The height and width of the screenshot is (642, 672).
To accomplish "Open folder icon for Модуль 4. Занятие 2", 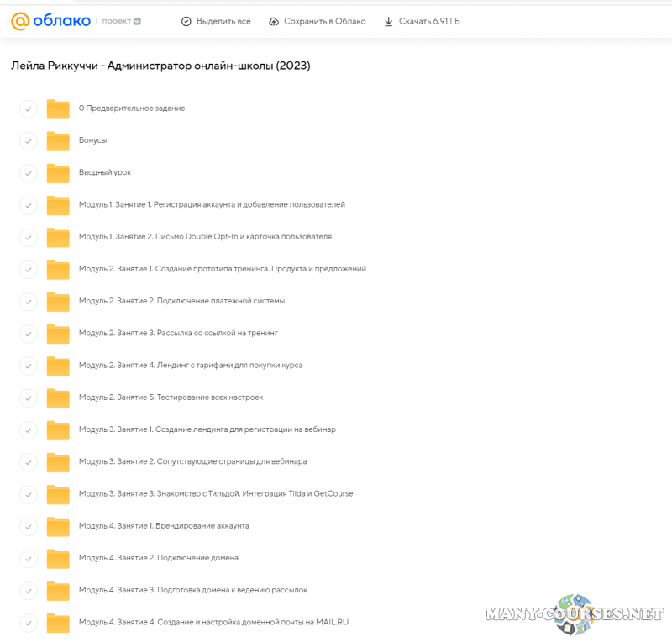I will (x=58, y=558).
